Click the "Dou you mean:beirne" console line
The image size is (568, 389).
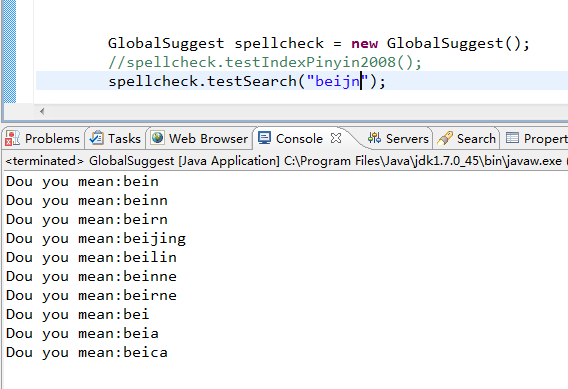click(x=91, y=296)
